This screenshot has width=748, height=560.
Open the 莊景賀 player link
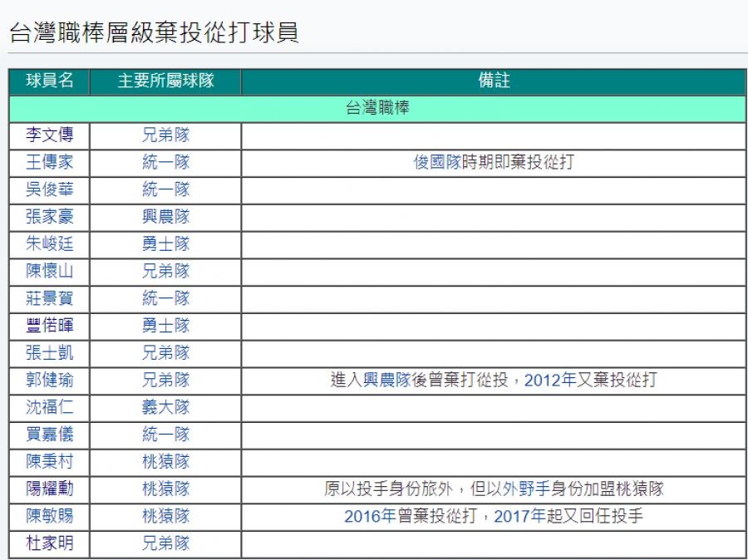click(50, 298)
